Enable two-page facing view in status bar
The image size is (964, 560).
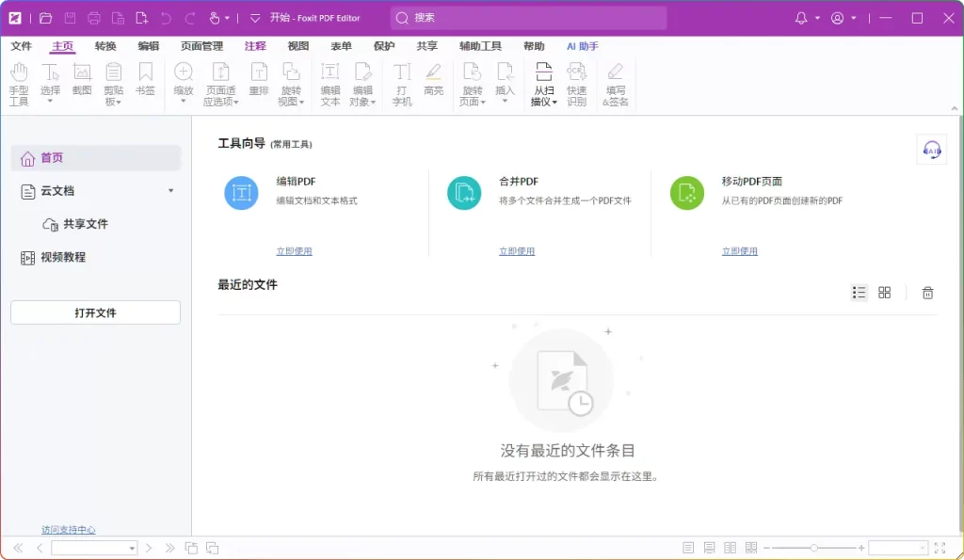(731, 548)
